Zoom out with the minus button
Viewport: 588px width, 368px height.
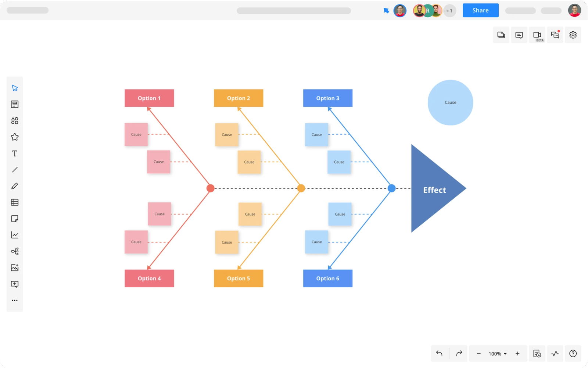pos(478,354)
